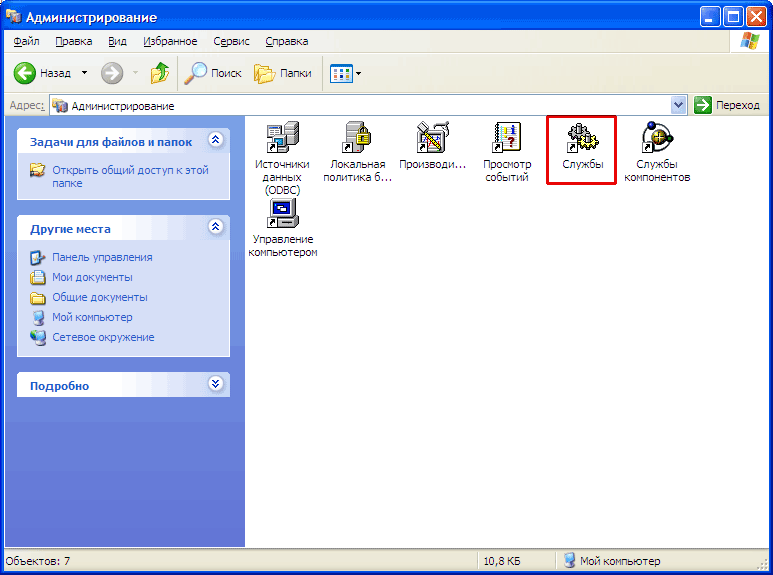Toggle the Папки folders pane
Screen dimensions: 773x575
coord(283,73)
